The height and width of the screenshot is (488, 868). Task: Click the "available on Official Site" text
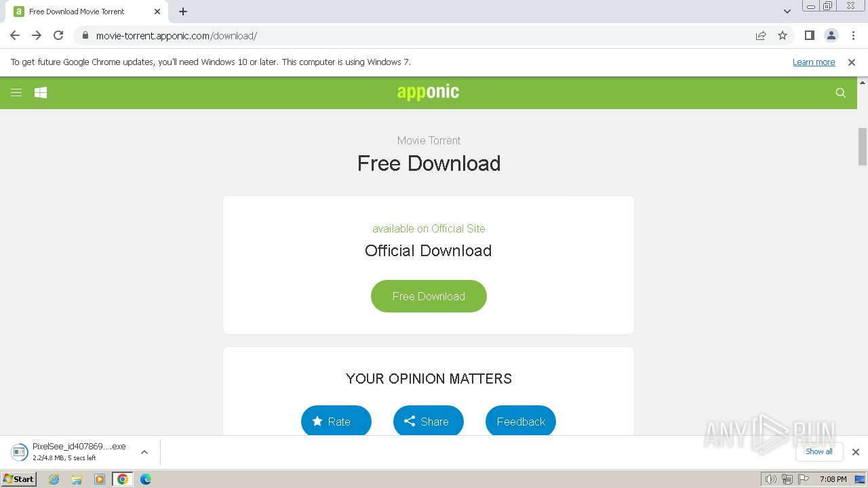click(x=429, y=228)
